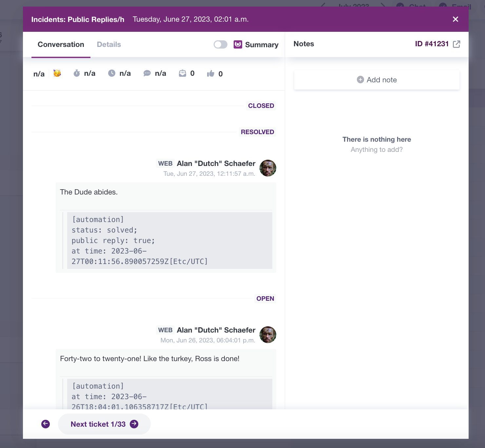Click timestamp Tue, Jun 27, 2023, 12:11:57 a.m.
This screenshot has height=448, width=485.
tap(209, 174)
